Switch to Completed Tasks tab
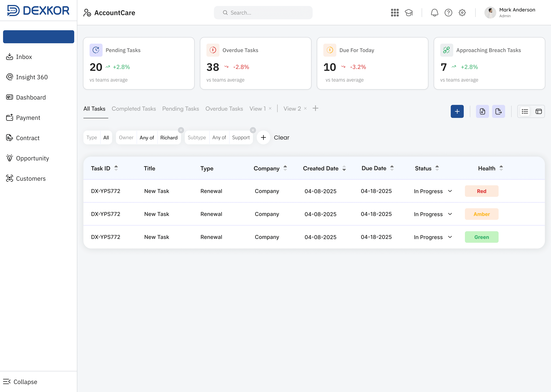The image size is (551, 392). click(x=134, y=109)
